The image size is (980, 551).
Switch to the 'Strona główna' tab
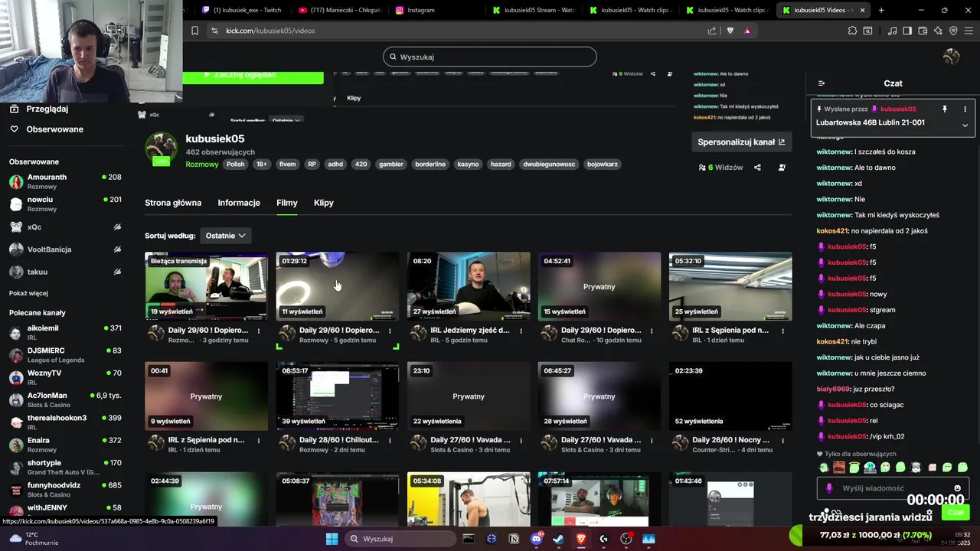173,203
